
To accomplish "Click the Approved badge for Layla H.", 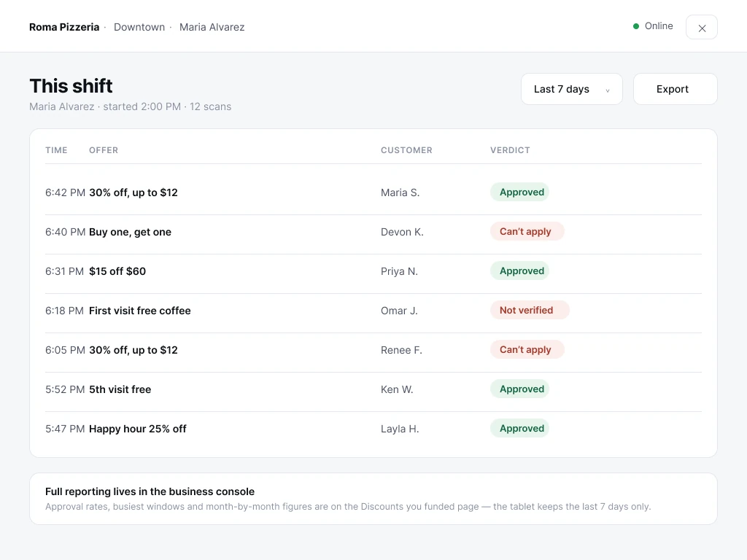I will pyautogui.click(x=519, y=428).
